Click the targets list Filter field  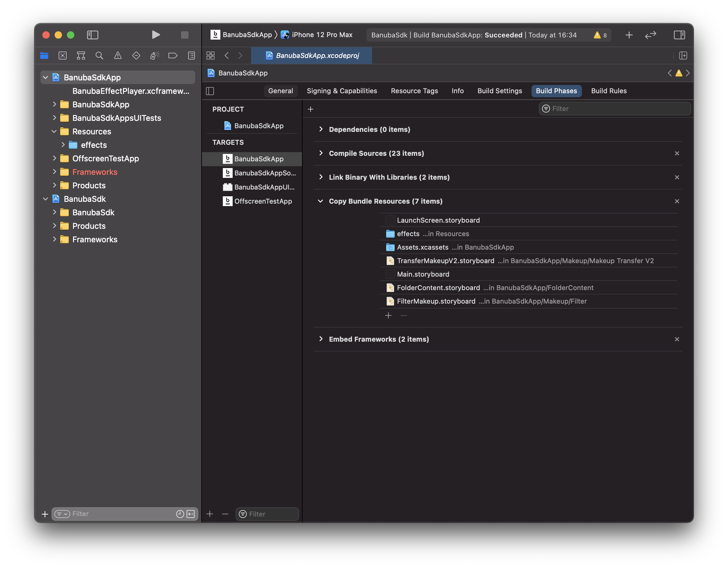point(267,514)
